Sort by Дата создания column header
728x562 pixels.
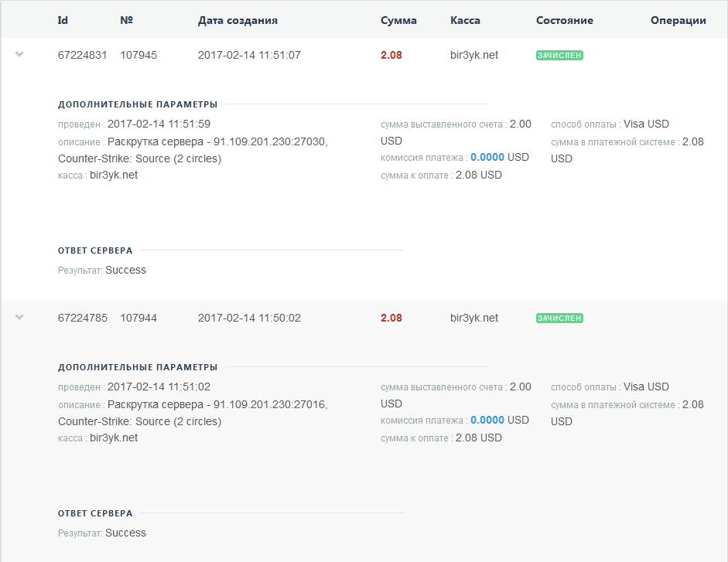click(238, 21)
